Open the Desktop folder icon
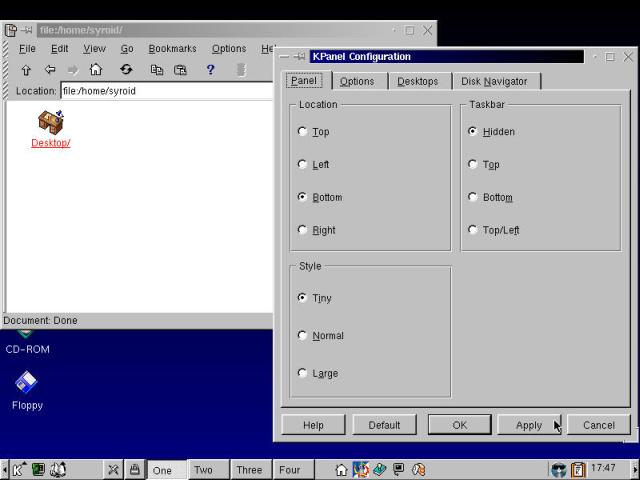 50,123
